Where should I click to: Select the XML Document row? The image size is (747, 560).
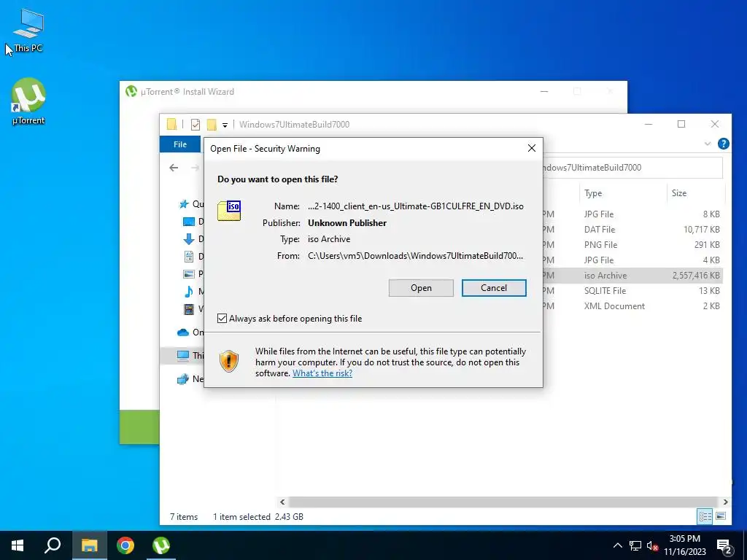coord(632,306)
